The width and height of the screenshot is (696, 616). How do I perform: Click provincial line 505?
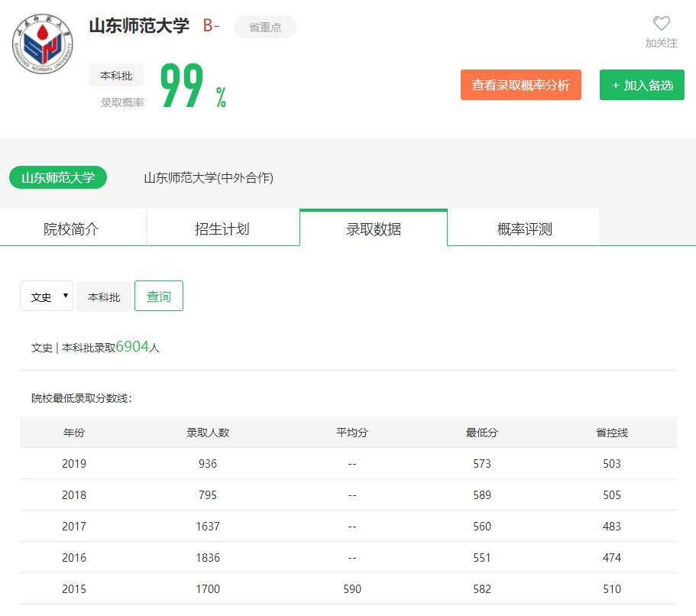click(x=612, y=495)
